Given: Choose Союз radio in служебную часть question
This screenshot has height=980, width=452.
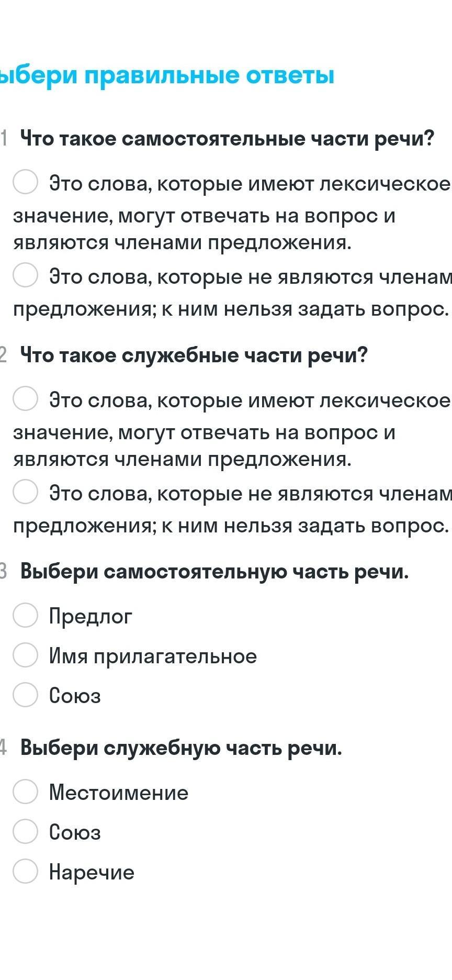Looking at the screenshot, I should (25, 831).
